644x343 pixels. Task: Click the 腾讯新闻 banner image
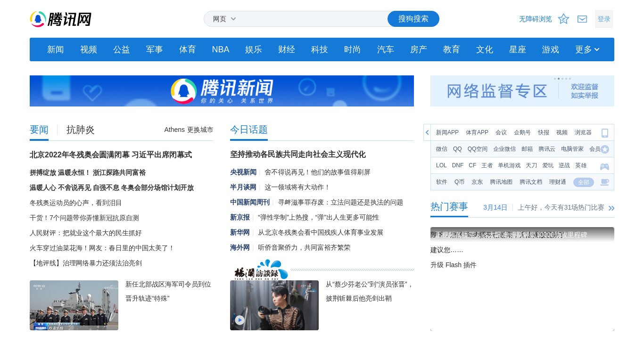[x=222, y=91]
